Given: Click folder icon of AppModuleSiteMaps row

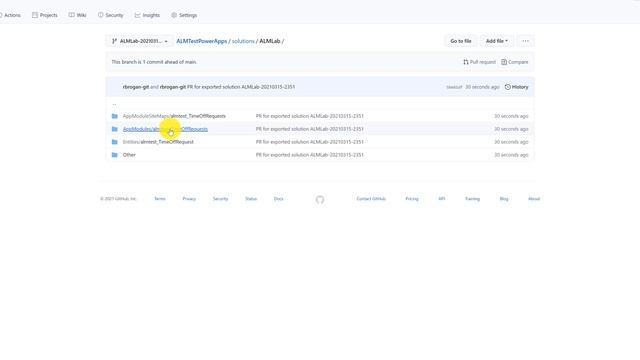Looking at the screenshot, I should (115, 116).
